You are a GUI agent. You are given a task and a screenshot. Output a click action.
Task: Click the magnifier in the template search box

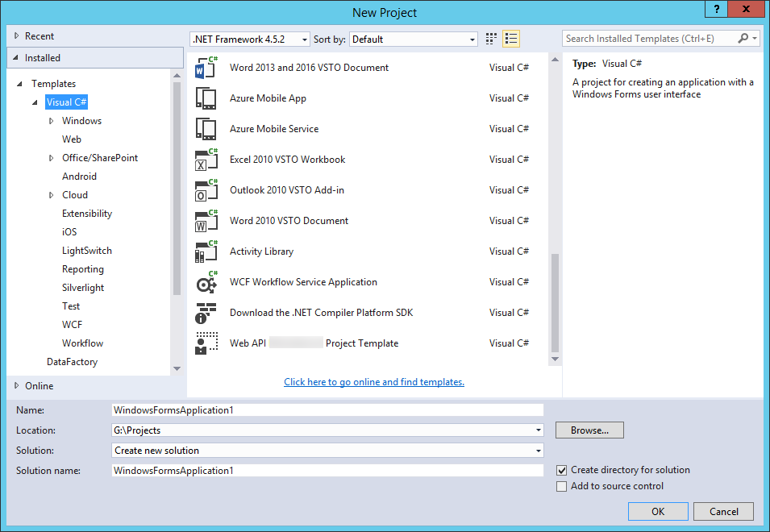click(x=743, y=38)
